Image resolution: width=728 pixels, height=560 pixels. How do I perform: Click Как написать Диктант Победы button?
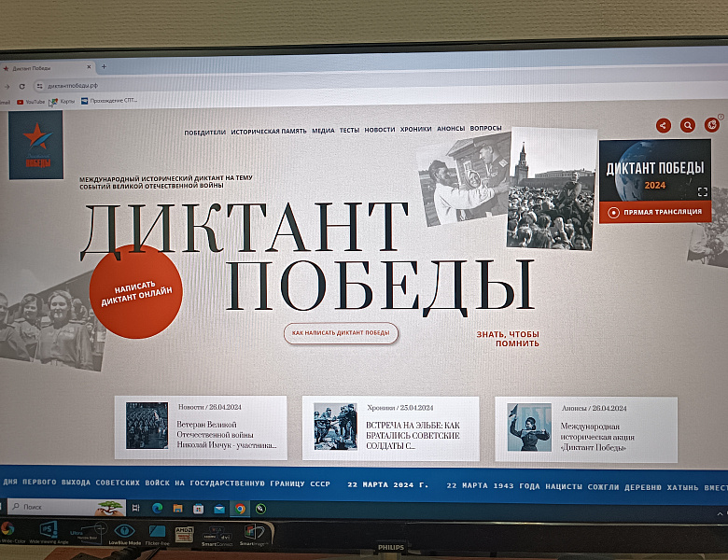341,333
